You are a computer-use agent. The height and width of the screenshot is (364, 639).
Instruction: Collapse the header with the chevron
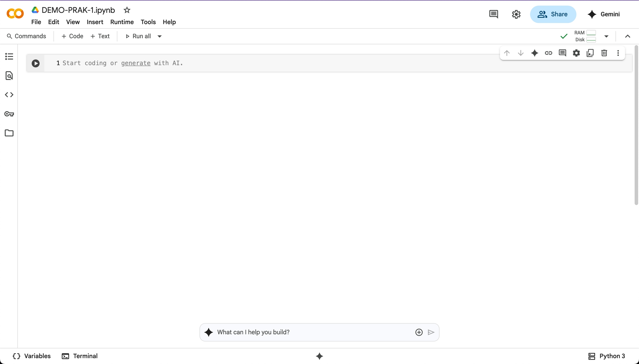point(628,36)
